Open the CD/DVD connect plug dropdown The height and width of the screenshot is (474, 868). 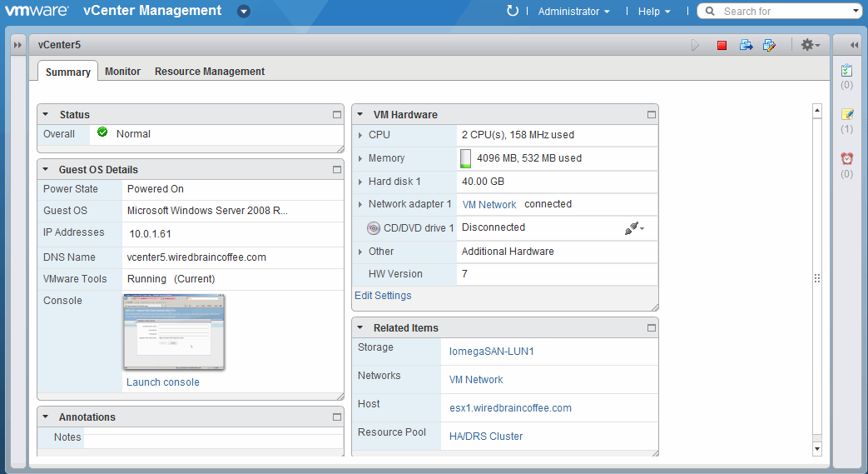point(634,228)
